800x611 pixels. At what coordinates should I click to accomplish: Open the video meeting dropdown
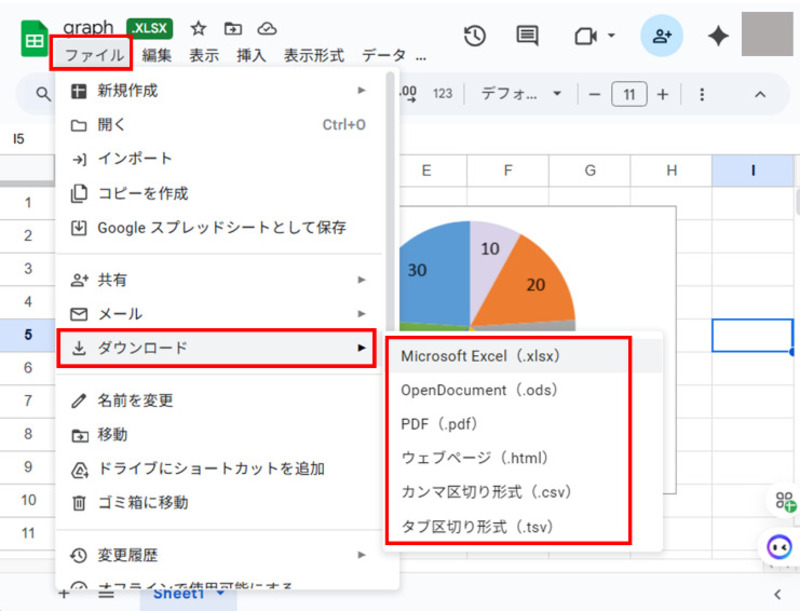click(594, 36)
